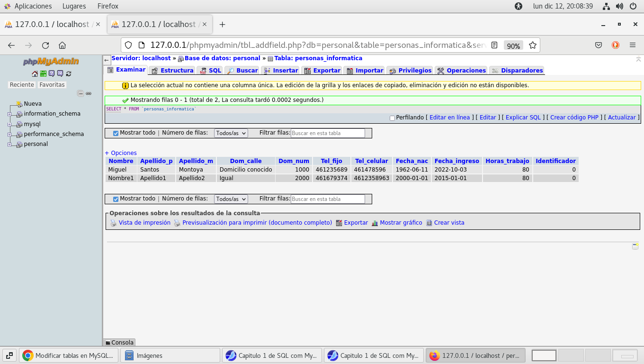
Task: Click the green exit/logout icon
Action: click(x=43, y=73)
